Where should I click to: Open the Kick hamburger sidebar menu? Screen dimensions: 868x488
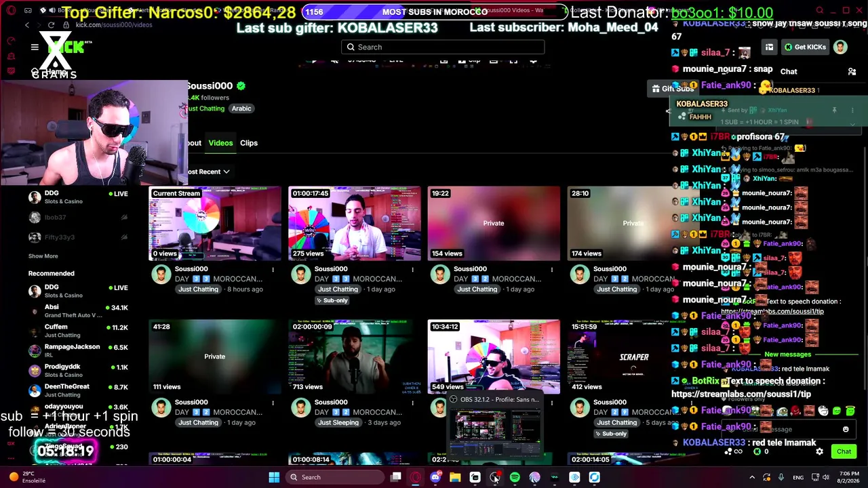[35, 47]
